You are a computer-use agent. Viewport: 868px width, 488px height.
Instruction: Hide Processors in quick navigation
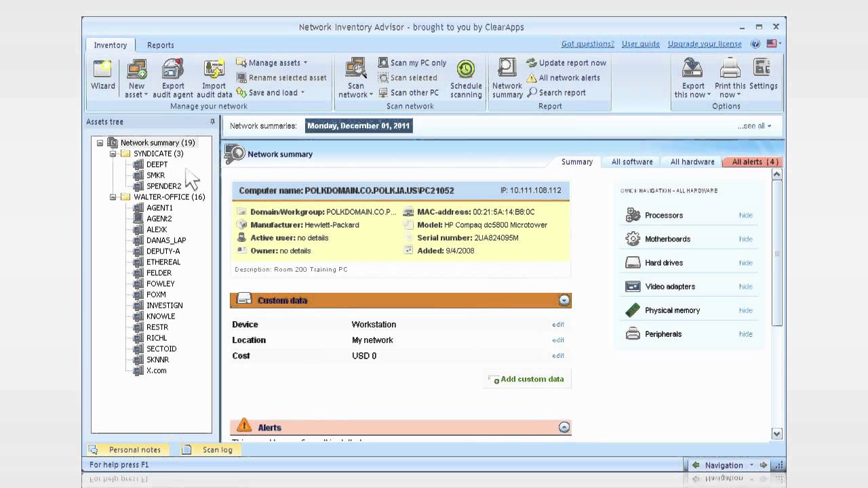coord(746,215)
